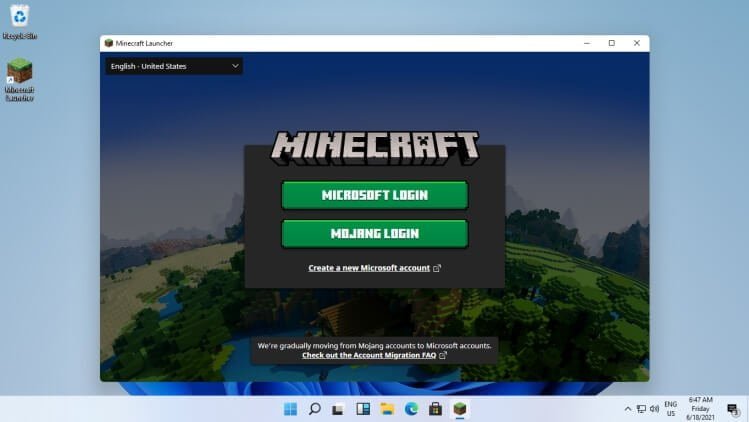Launch File Explorer from the taskbar
Viewport: 749px width, 422px height.
click(387, 409)
